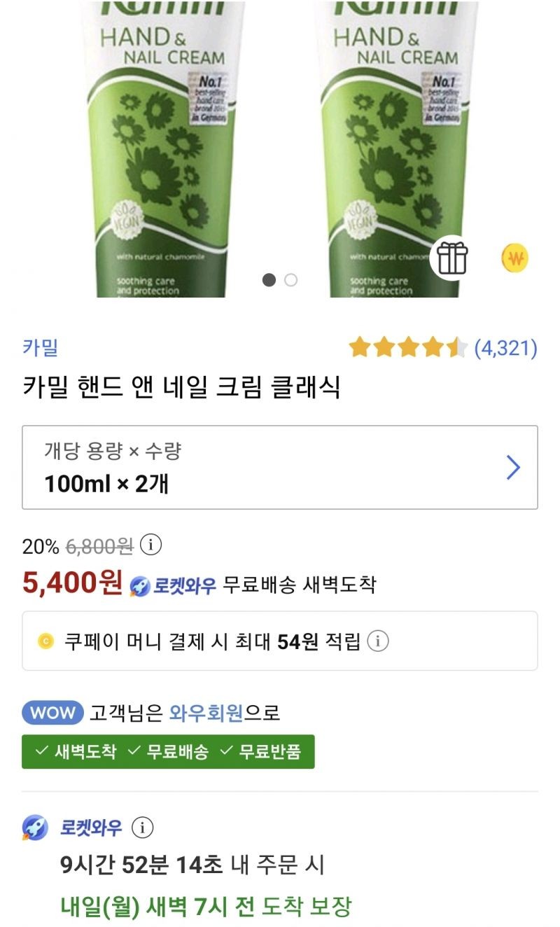The height and width of the screenshot is (927, 560).
Task: Tap rocket icon beside 로켓와우 delivery heading
Action: pyautogui.click(x=35, y=828)
